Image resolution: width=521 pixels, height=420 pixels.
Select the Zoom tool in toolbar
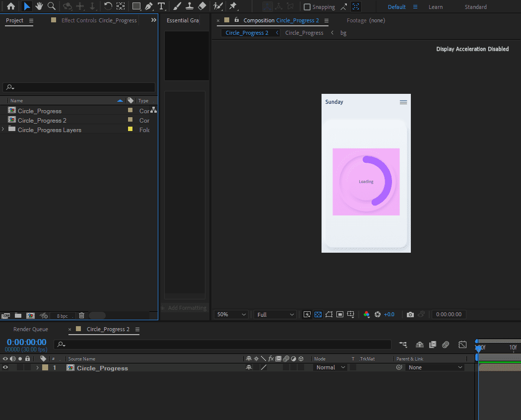click(51, 6)
